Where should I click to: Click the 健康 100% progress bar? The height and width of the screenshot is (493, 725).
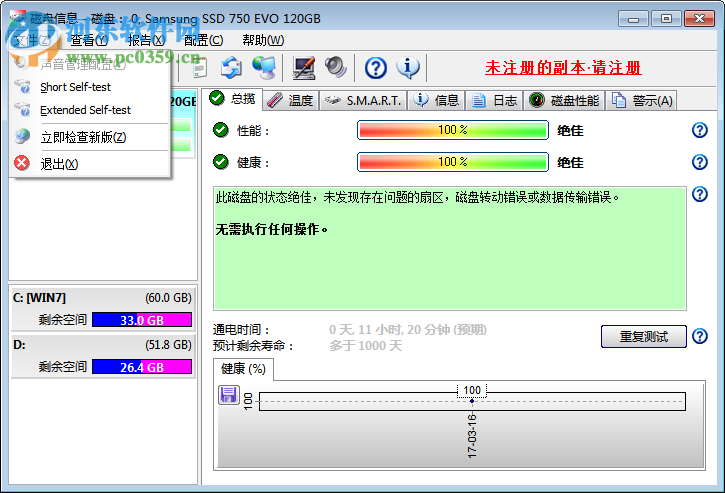point(453,162)
